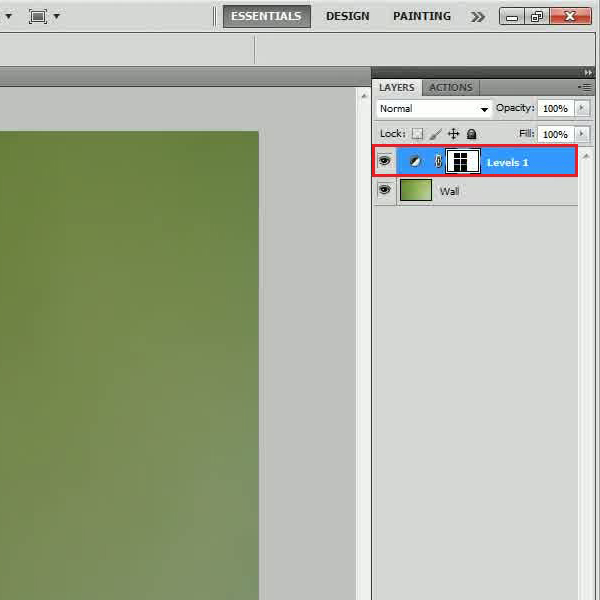Minimize the Photoshop window
The image size is (600, 600).
pos(512,17)
